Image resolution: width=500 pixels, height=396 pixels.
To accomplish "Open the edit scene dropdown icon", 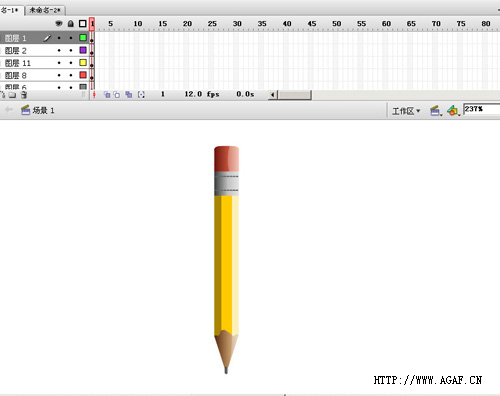I will 436,110.
